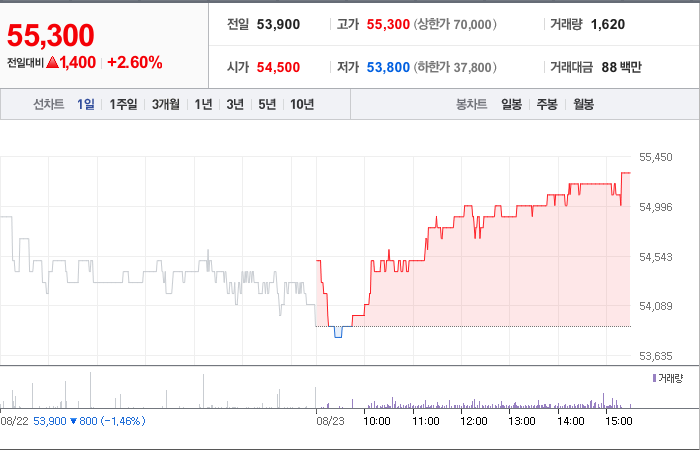Click the 15:00 time axis label
The image size is (700, 450).
[619, 421]
